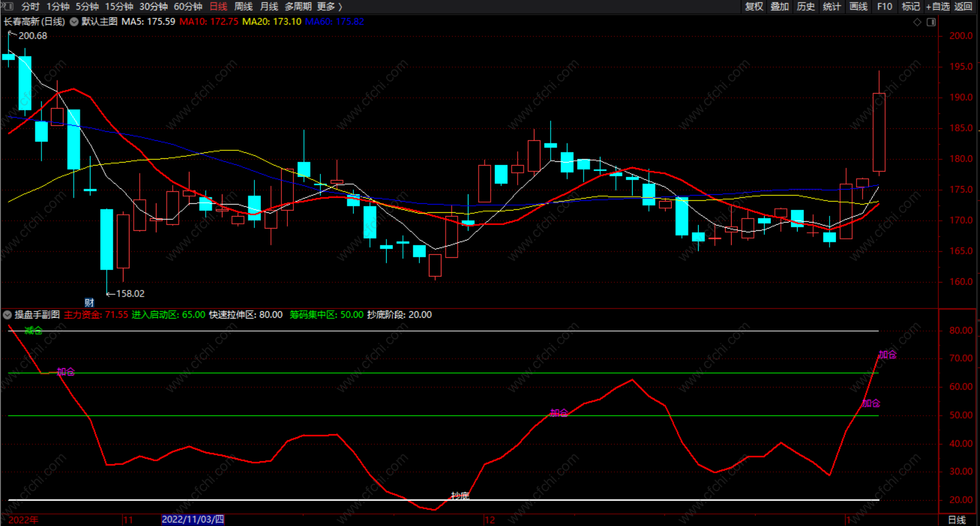Click the 财 financial marker on the chart
980x526 pixels.
pyautogui.click(x=89, y=302)
